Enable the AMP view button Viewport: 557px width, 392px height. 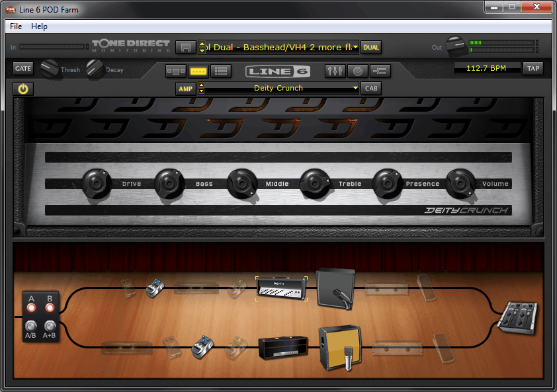pos(185,89)
